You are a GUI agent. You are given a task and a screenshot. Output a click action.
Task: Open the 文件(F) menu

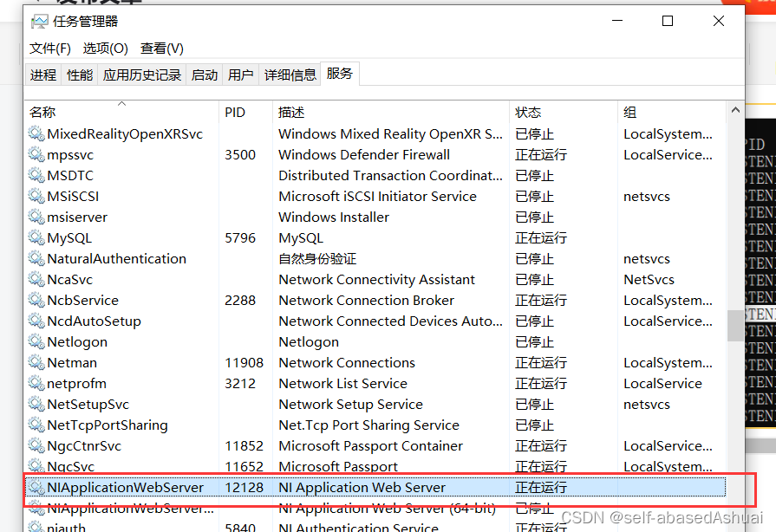(x=50, y=48)
